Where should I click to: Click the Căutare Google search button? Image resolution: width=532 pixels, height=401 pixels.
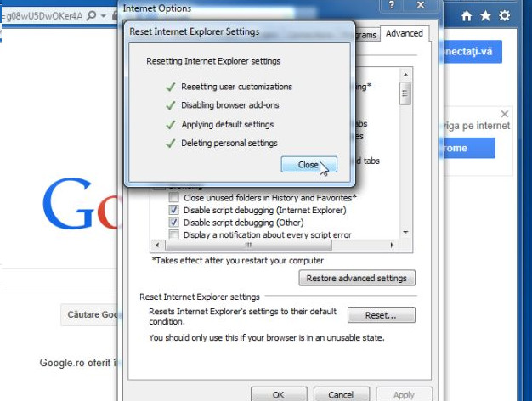89,314
